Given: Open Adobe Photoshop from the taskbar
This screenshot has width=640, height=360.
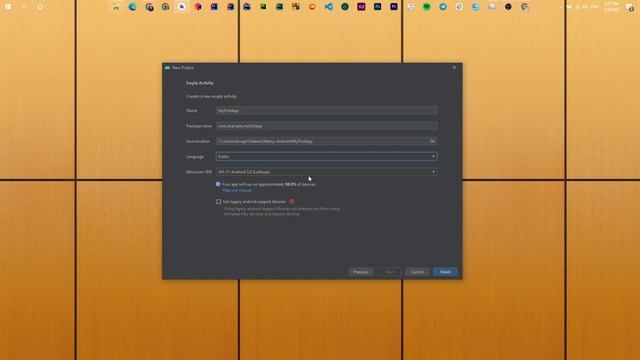Looking at the screenshot, I should pyautogui.click(x=378, y=7).
